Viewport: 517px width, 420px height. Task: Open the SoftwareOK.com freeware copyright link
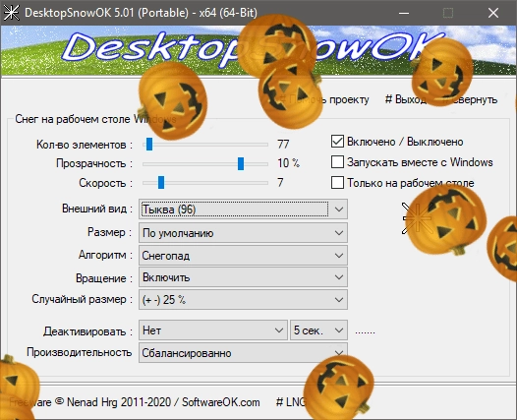[135, 402]
